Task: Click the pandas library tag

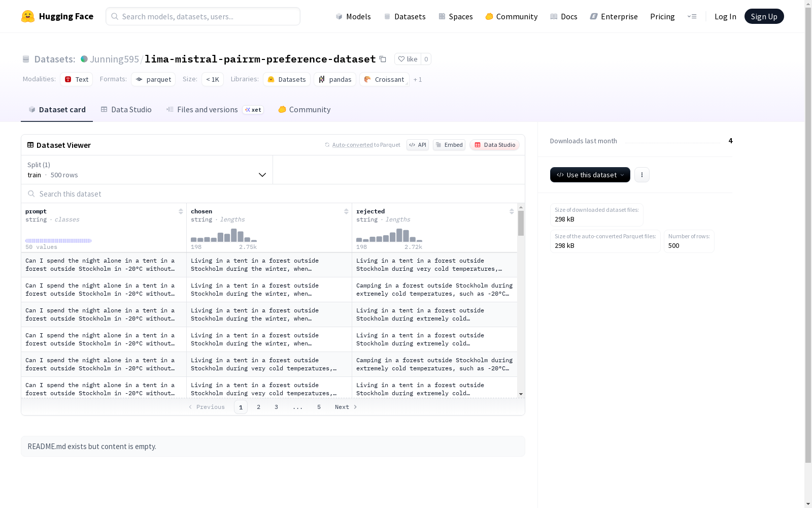Action: 335,79
